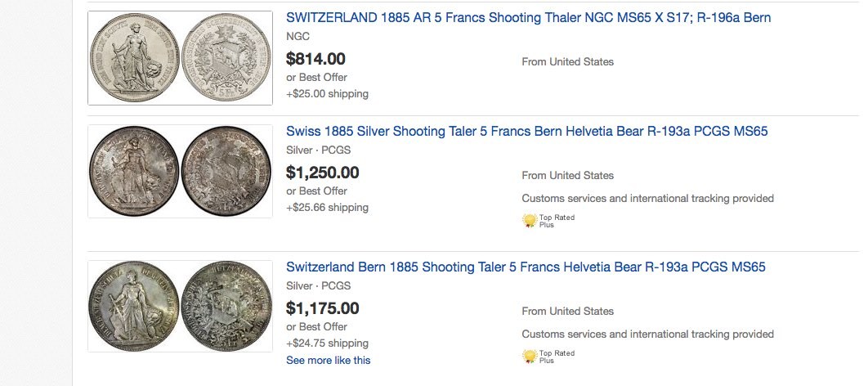Click the or Best Offer text under $814.00
This screenshot has height=386, width=868.
[316, 77]
